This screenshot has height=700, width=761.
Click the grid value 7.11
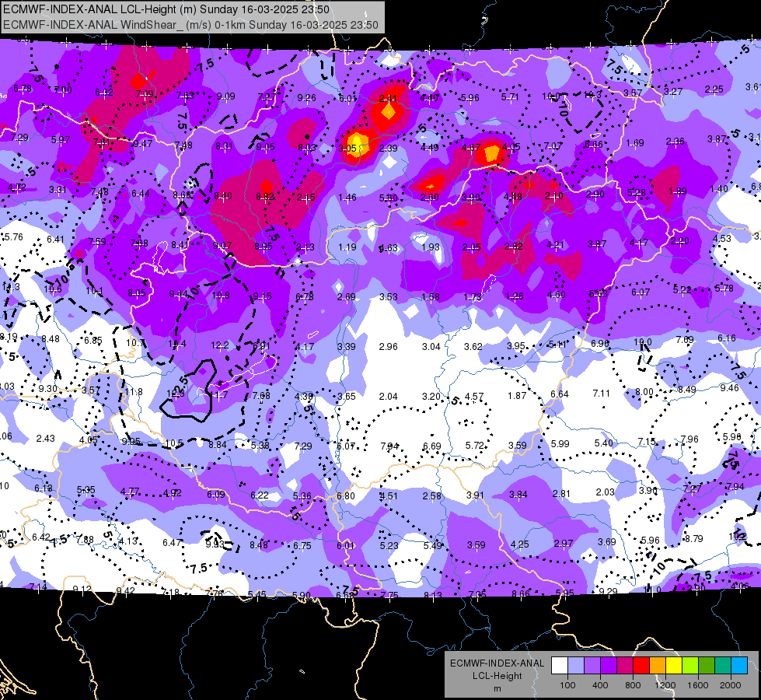pos(601,393)
